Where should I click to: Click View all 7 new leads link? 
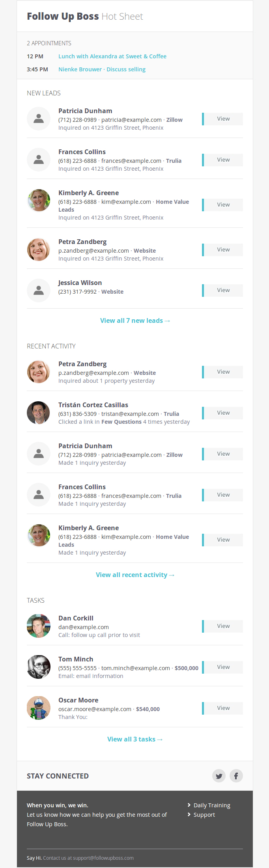pos(135,320)
